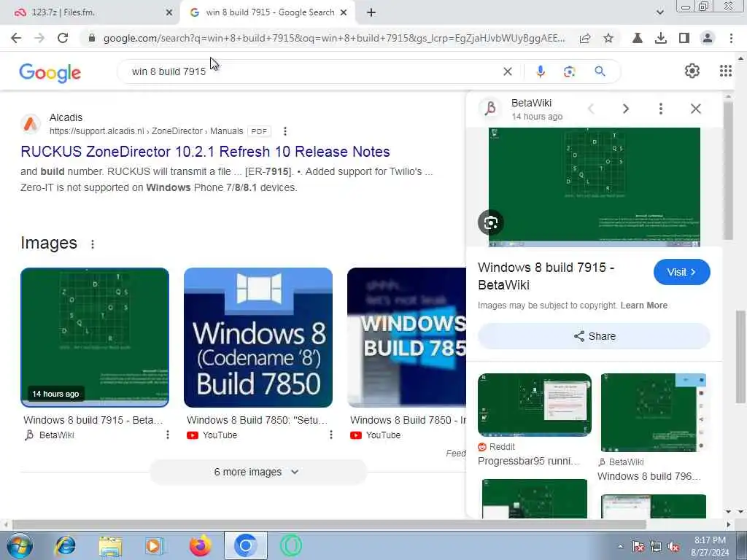Show next image in preview panel

point(626,109)
